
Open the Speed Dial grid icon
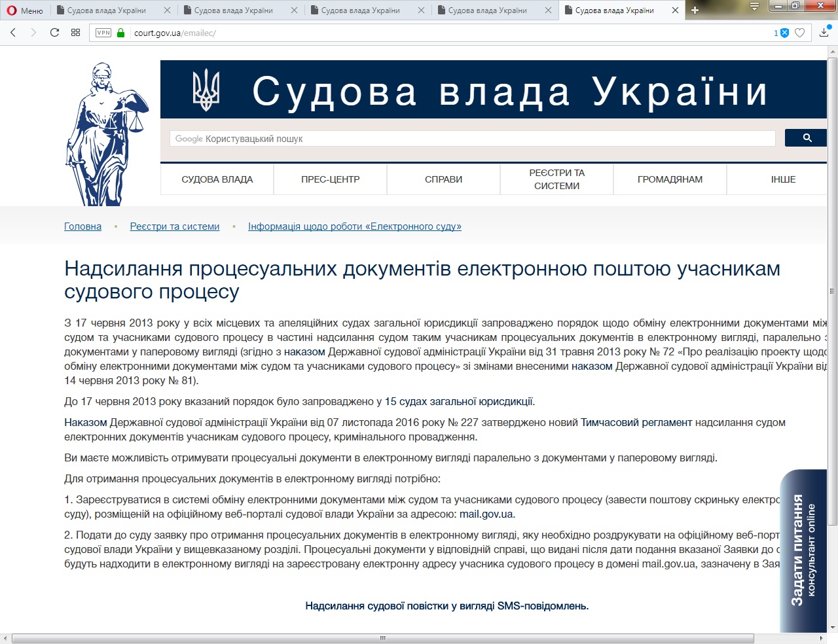(76, 33)
